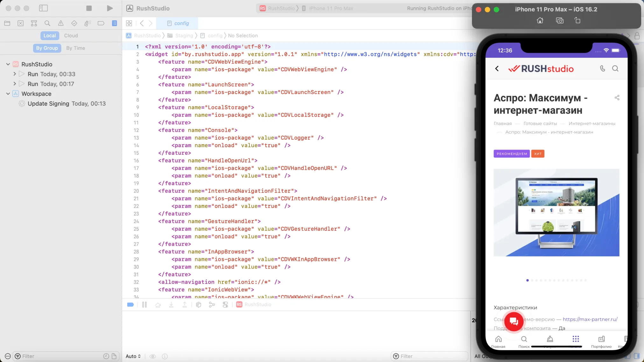The image size is (644, 362).
Task: Toggle the navigator sidebar panel
Action: [x=43, y=8]
